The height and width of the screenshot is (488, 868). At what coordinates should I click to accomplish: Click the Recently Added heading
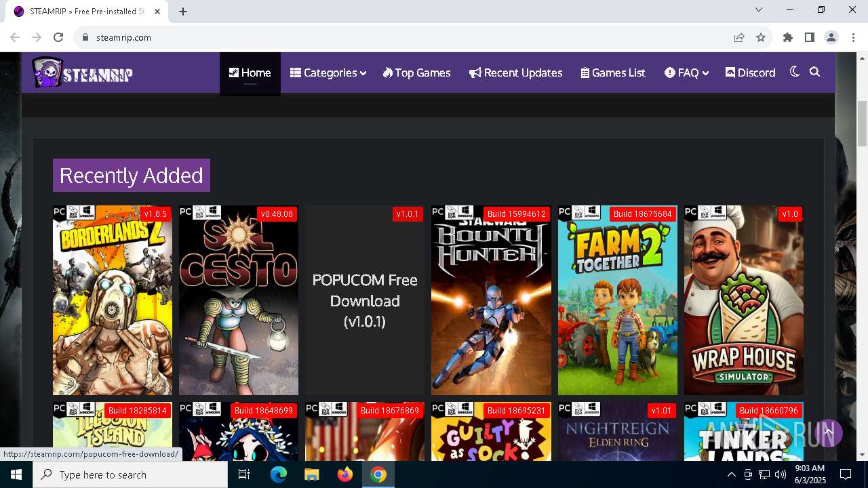click(132, 176)
